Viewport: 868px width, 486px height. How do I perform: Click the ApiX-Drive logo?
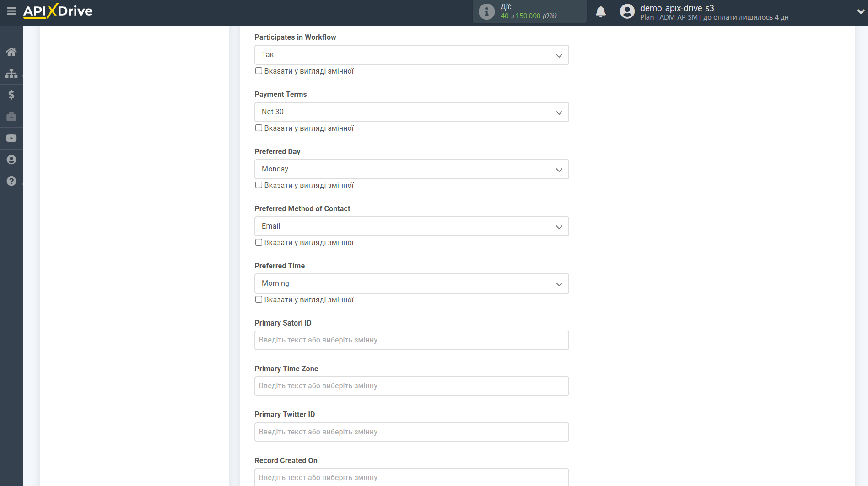click(x=58, y=11)
